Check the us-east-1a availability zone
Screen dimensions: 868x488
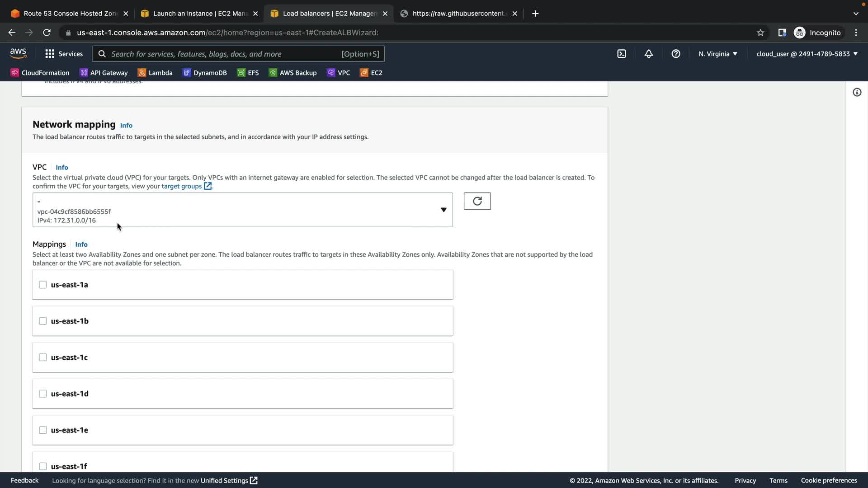pyautogui.click(x=43, y=285)
